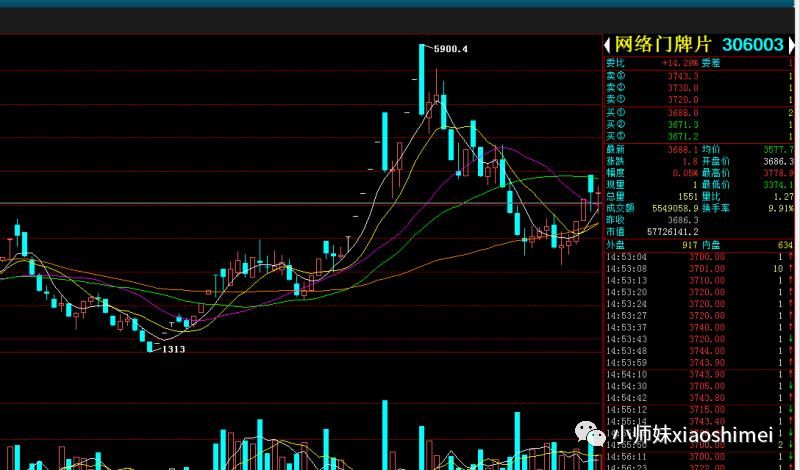The width and height of the screenshot is (800, 470).
Task: Select the 昨收 value 3686.3
Action: [683, 220]
